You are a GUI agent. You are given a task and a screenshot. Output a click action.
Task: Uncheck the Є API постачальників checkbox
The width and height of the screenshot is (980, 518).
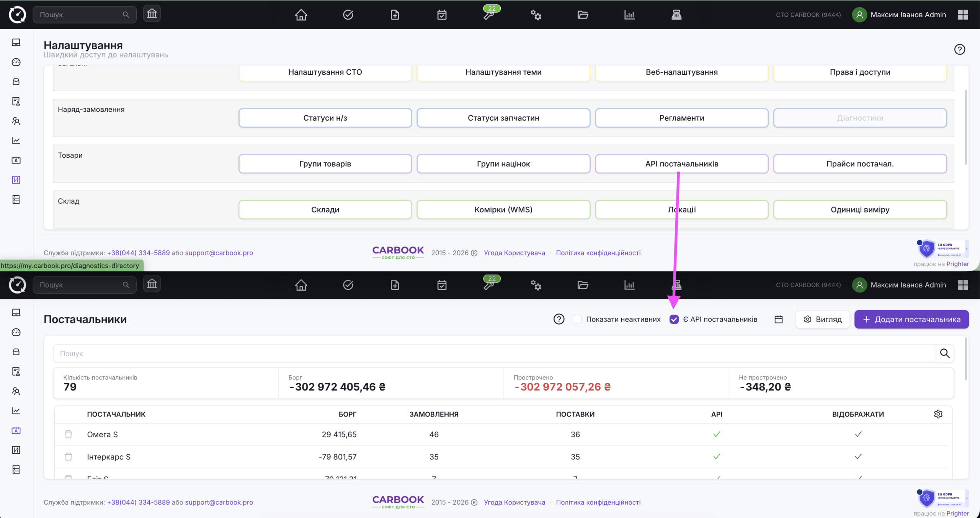click(x=674, y=319)
